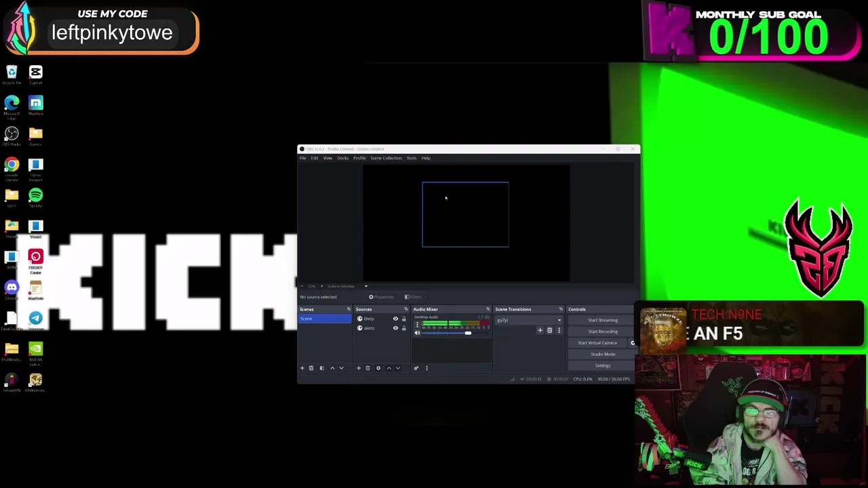Pop out the Sources dock
Image resolution: width=868 pixels, height=488 pixels.
coord(406,309)
